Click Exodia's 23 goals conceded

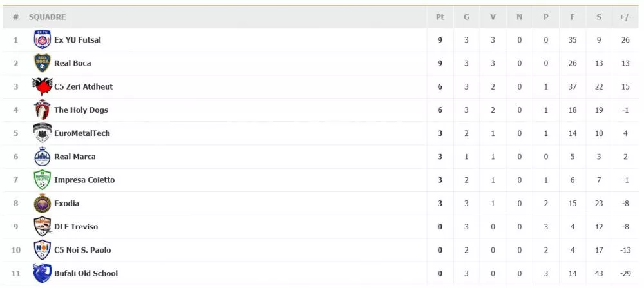(599, 204)
